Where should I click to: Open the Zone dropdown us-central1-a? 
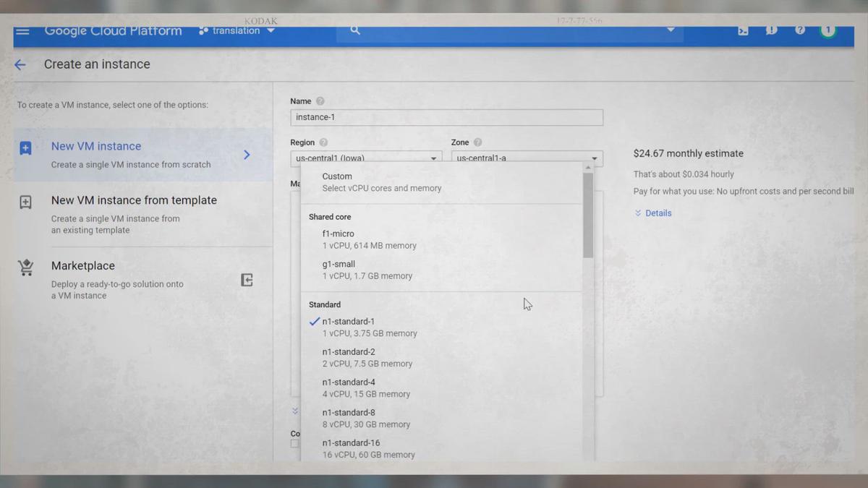[527, 158]
